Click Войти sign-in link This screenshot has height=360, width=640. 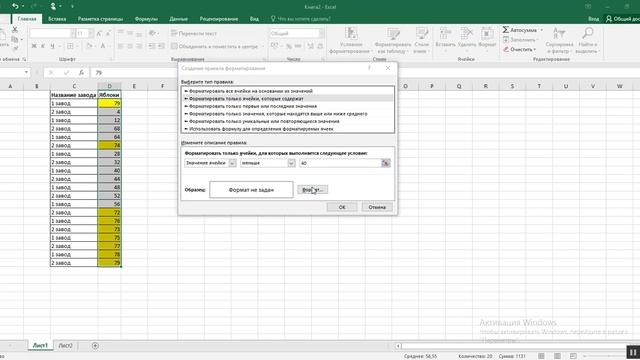pos(593,19)
